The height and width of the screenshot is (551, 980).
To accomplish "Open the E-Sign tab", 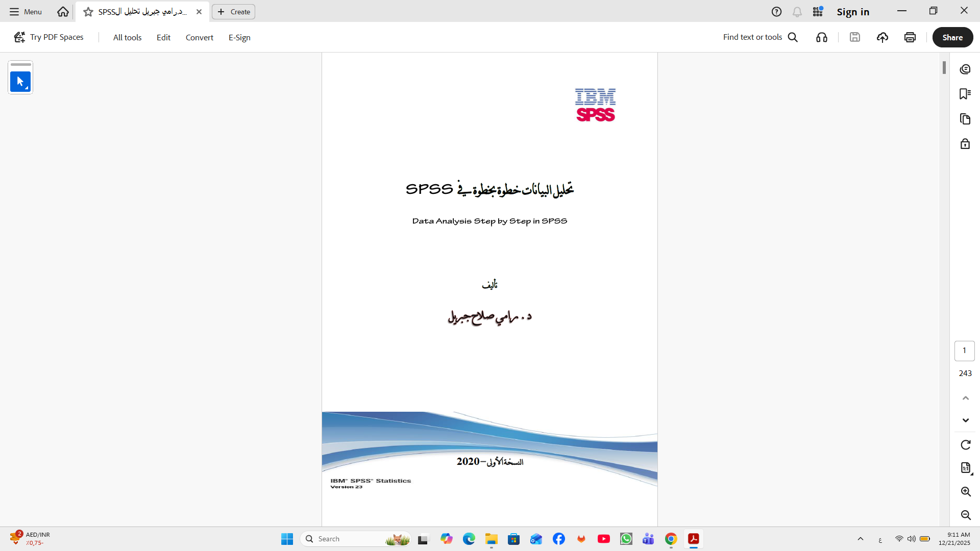I will tap(239, 37).
